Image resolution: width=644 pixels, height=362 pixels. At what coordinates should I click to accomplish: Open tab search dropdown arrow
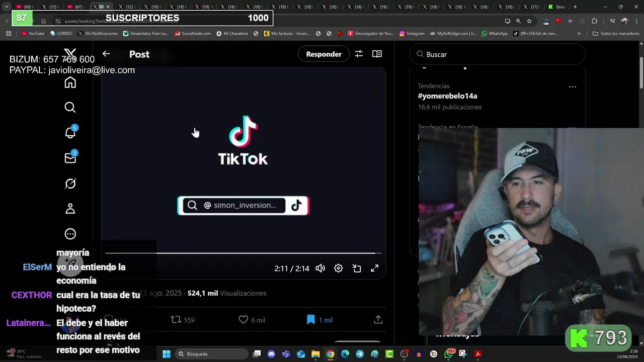pos(7,7)
